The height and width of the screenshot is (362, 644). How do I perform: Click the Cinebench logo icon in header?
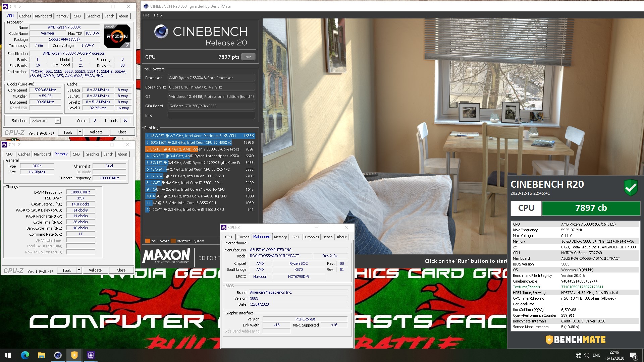[x=161, y=32]
